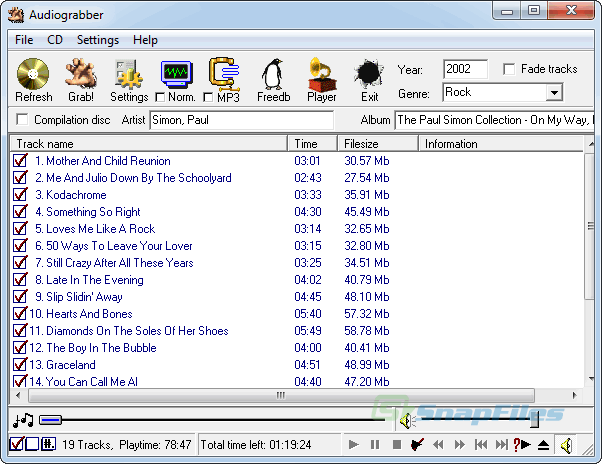Check the Compilation disc checkbox
This screenshot has height=464, width=602.
click(22, 119)
